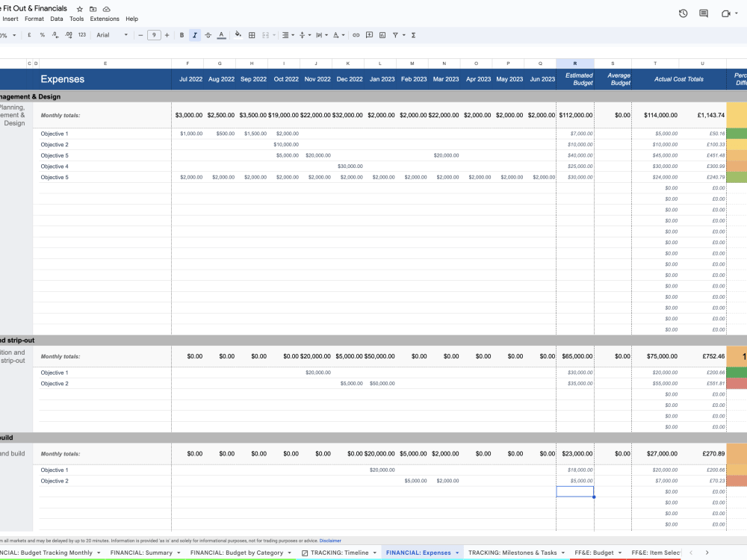Open the horizontal align dropdown
This screenshot has height=560, width=747.
(286, 35)
